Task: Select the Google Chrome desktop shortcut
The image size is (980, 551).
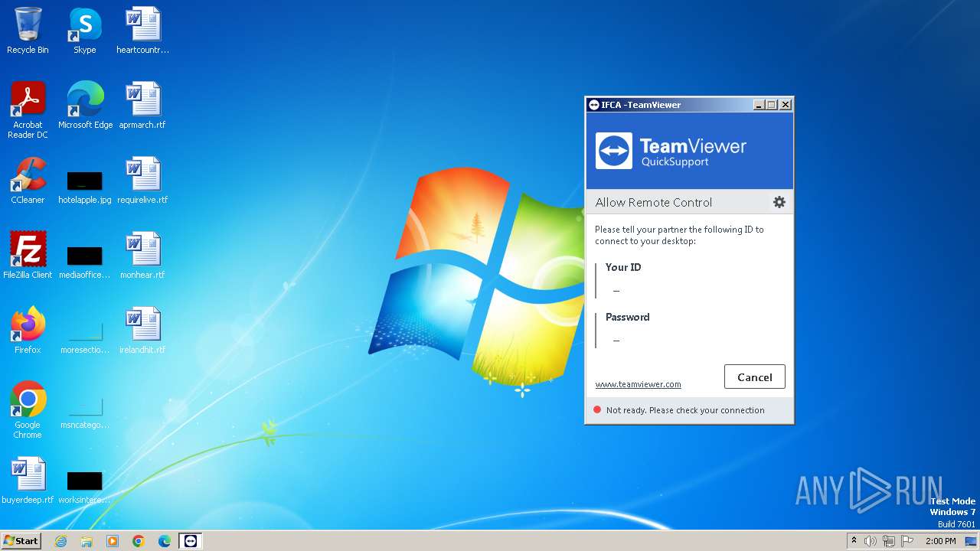Action: [x=28, y=410]
